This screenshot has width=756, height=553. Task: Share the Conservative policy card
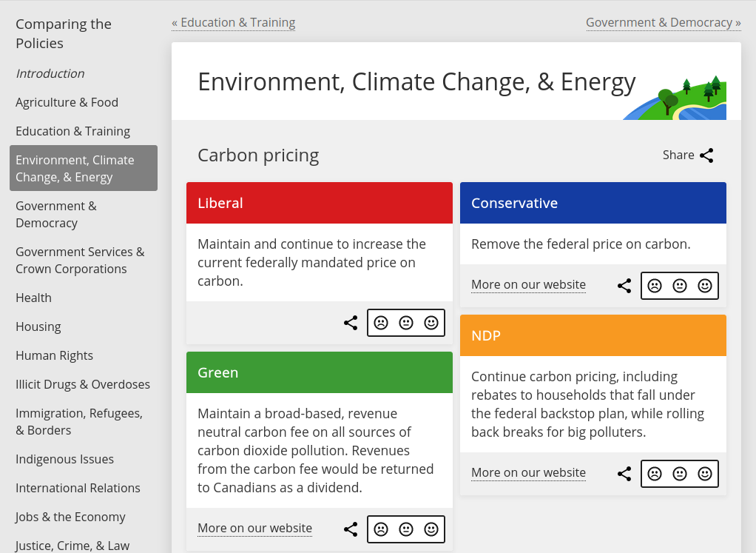click(x=624, y=285)
